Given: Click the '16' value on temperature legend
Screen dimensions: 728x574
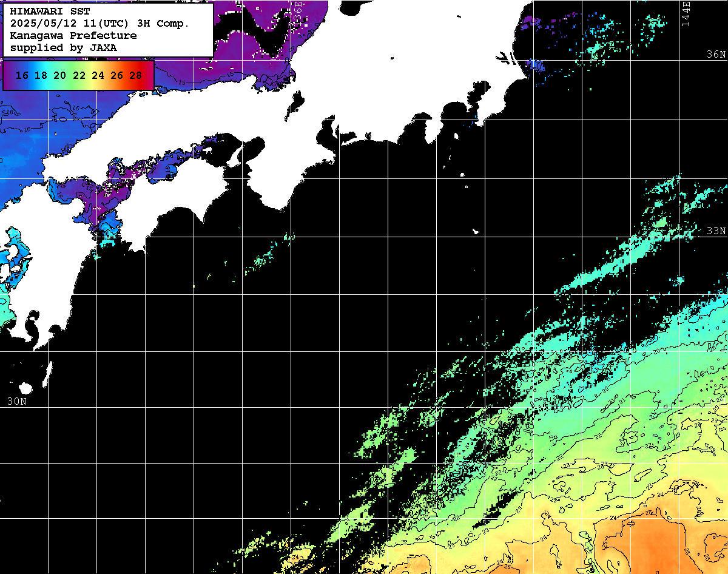Looking at the screenshot, I should point(22,75).
